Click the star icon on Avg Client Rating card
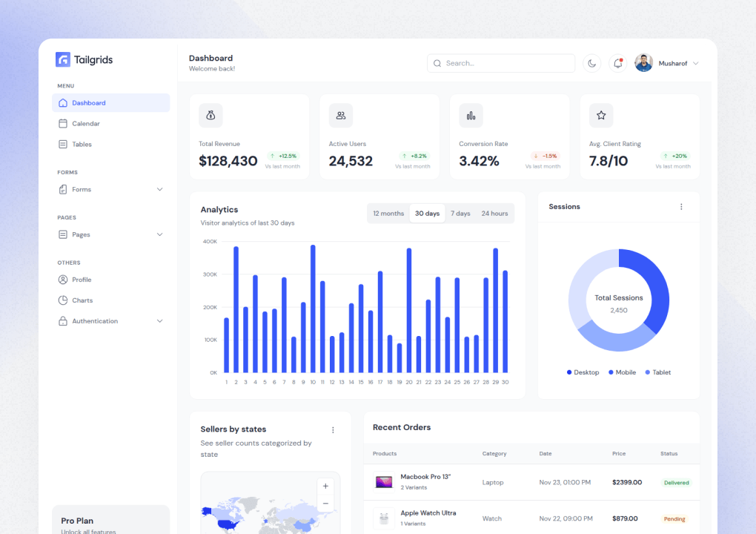756x534 pixels. pyautogui.click(x=601, y=115)
